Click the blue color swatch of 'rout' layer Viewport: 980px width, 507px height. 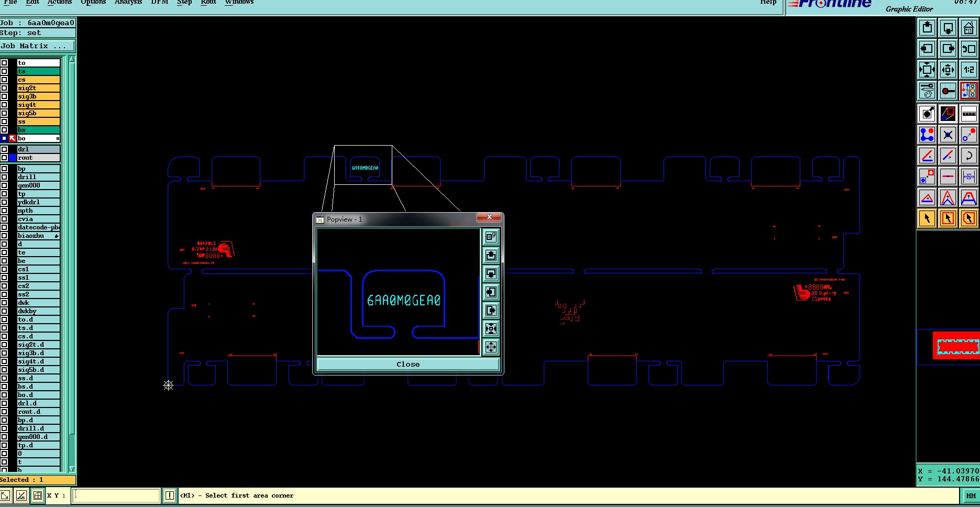coord(13,158)
